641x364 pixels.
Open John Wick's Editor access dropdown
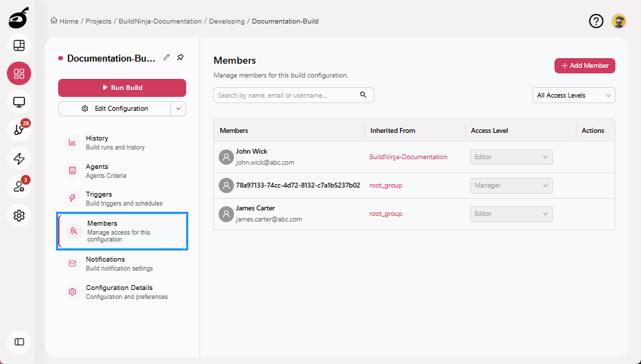pyautogui.click(x=512, y=157)
